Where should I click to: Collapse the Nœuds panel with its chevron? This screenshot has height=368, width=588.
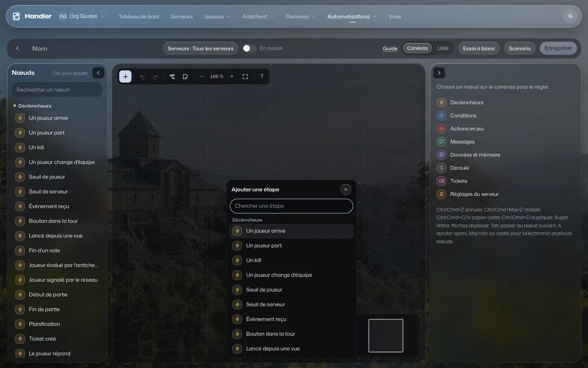(x=98, y=73)
